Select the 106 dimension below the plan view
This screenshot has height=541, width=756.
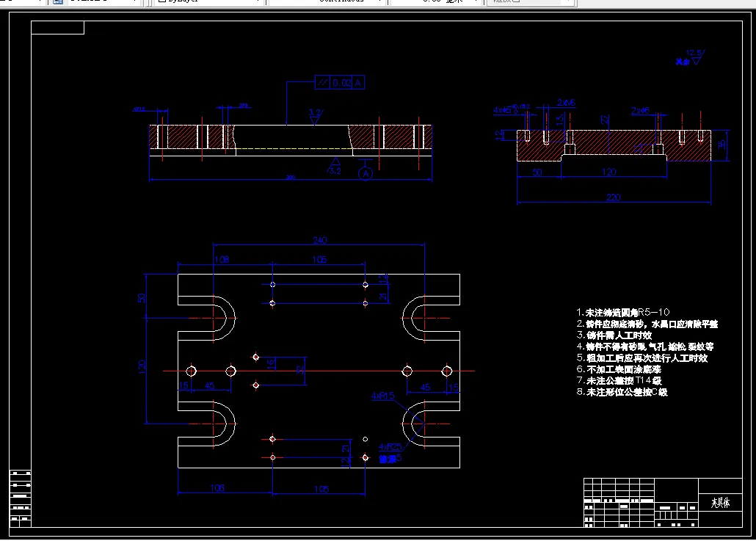(217, 488)
